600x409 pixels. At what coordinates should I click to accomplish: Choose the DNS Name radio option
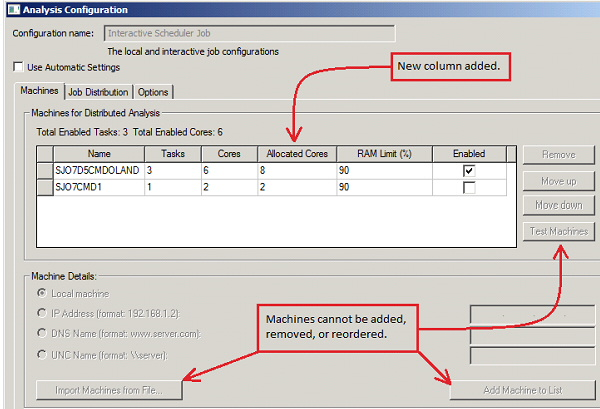pos(42,333)
